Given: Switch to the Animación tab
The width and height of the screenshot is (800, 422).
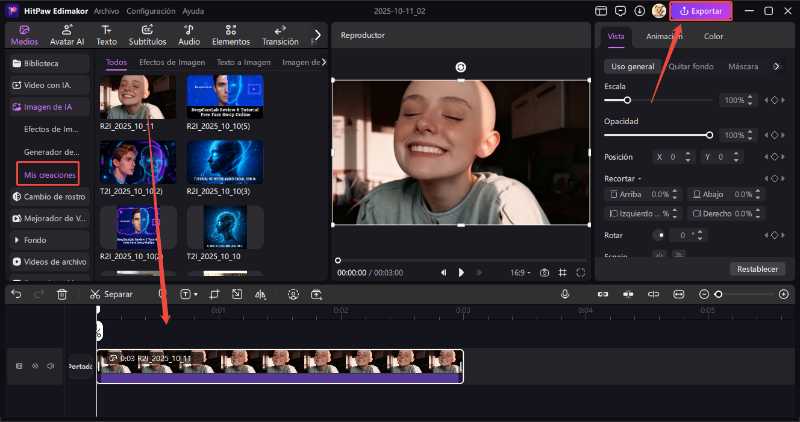Looking at the screenshot, I should [664, 36].
